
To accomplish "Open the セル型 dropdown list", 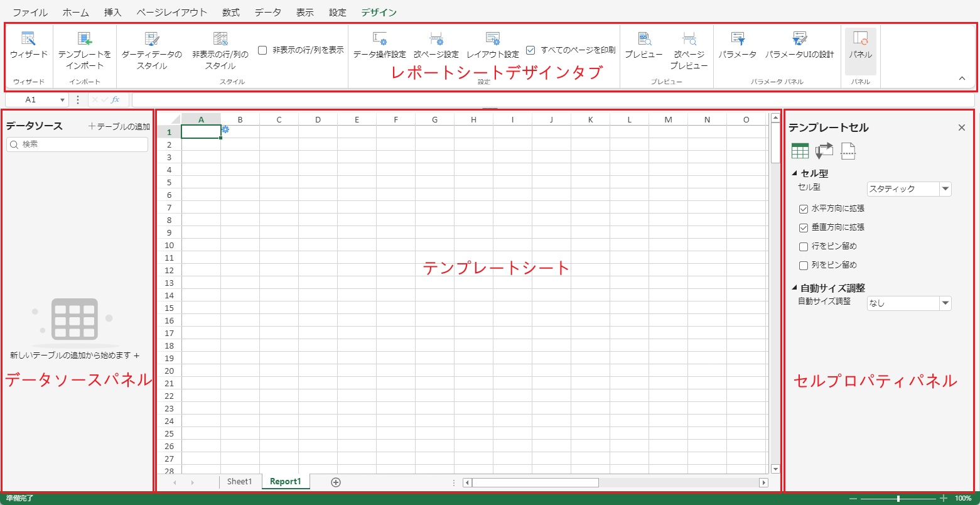I will 945,189.
